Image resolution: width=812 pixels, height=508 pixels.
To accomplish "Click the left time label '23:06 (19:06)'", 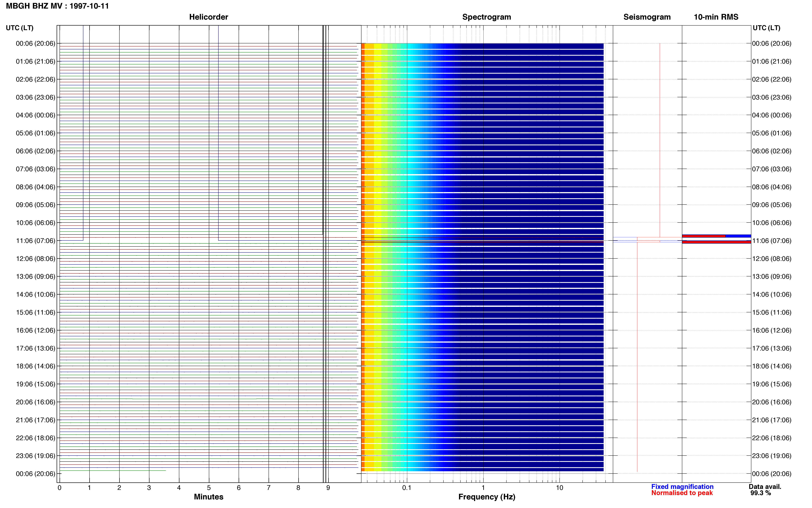I will pos(36,456).
